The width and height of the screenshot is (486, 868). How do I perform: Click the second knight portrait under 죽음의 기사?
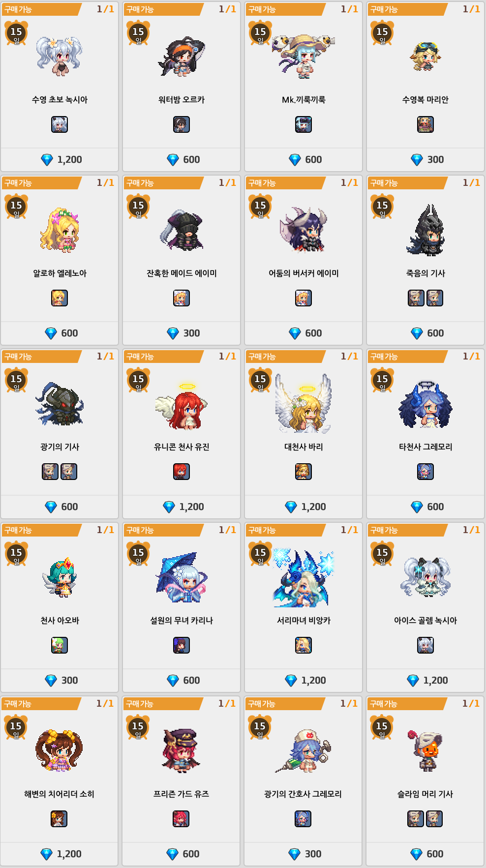(435, 298)
